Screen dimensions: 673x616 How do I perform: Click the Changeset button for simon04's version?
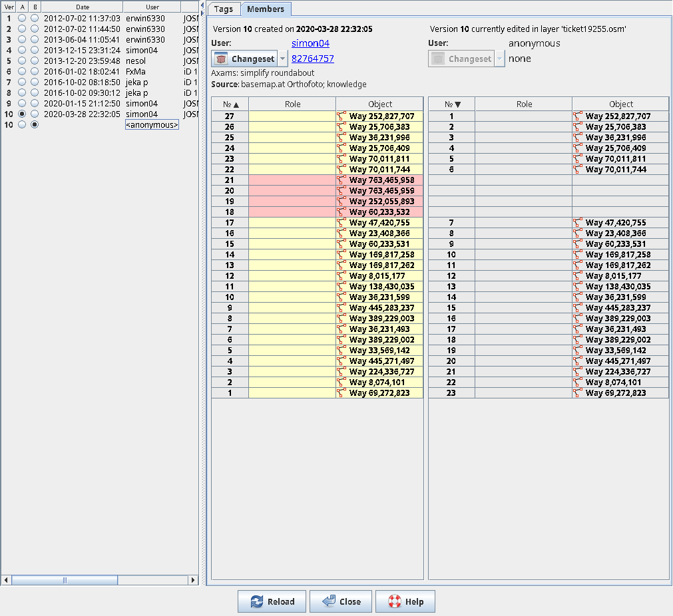click(x=245, y=59)
